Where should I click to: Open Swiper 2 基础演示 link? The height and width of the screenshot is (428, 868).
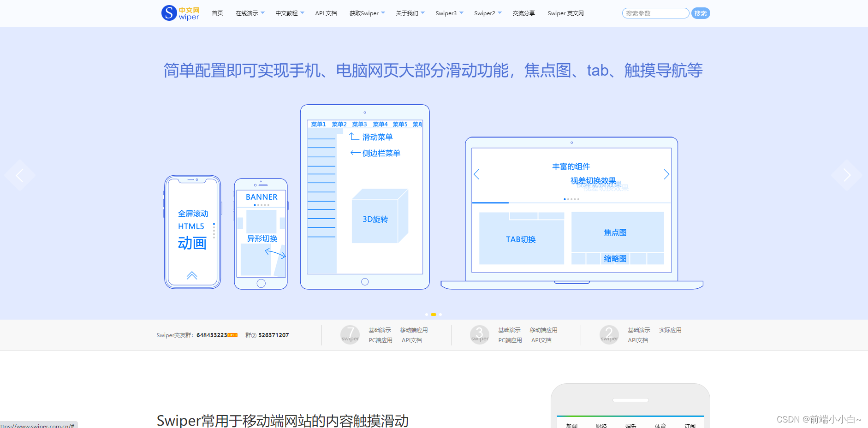tap(639, 330)
